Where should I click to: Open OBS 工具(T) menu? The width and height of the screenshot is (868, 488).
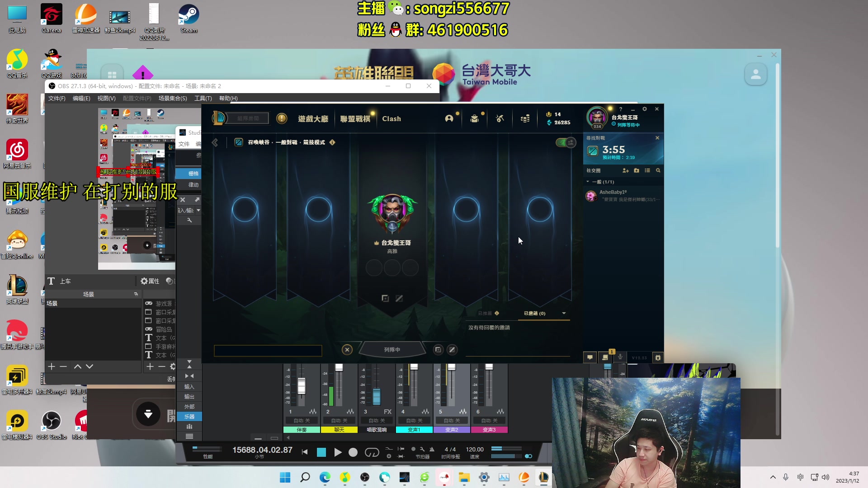[203, 98]
